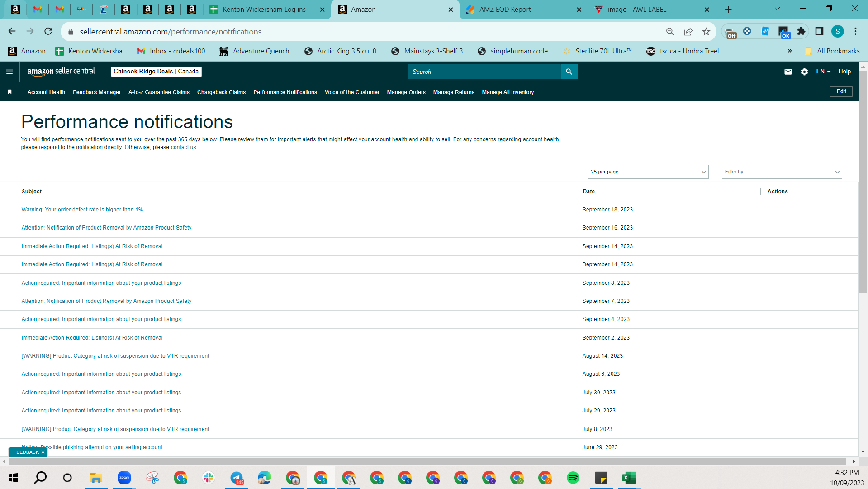The height and width of the screenshot is (489, 868).
Task: Click the Edit button in the nav bar
Action: tap(841, 91)
